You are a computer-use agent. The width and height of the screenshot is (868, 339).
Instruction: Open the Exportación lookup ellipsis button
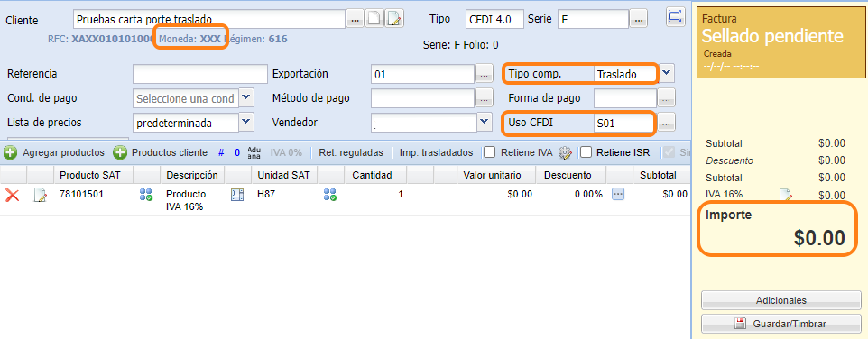click(x=485, y=74)
